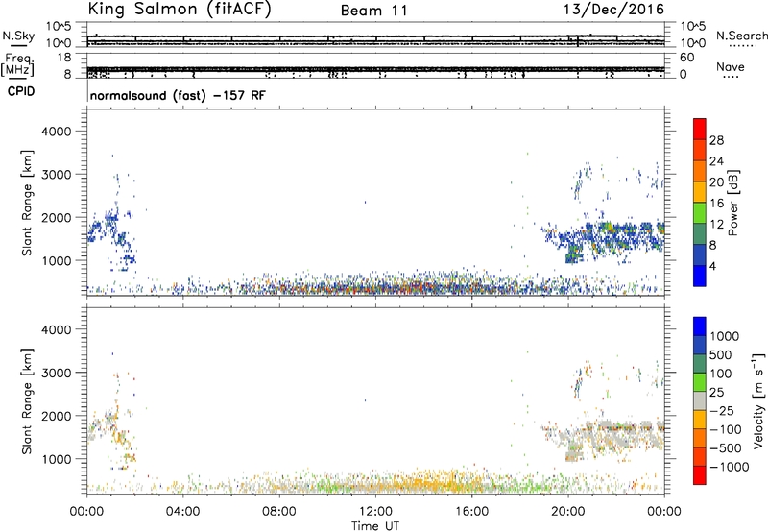Click the 'N.Search' legend label
Image resolution: width=768 pixels, height=532 pixels.
(x=741, y=36)
